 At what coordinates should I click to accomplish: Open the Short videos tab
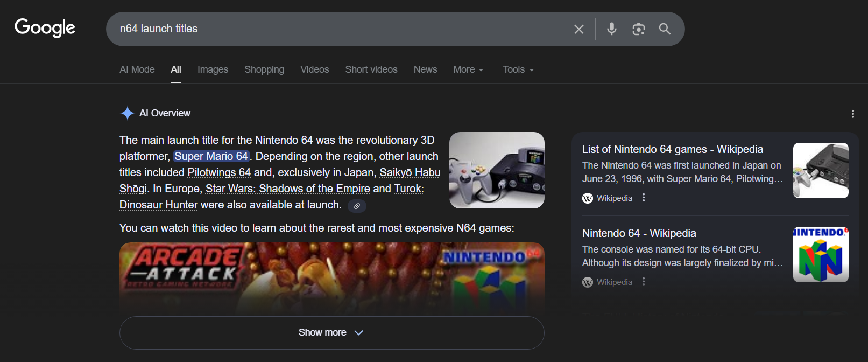pyautogui.click(x=371, y=69)
